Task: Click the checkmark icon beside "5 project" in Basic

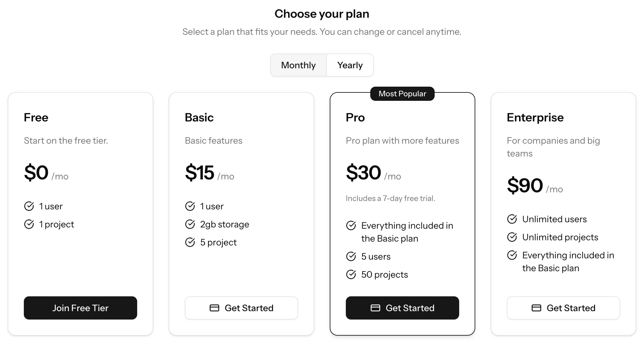Action: (190, 242)
